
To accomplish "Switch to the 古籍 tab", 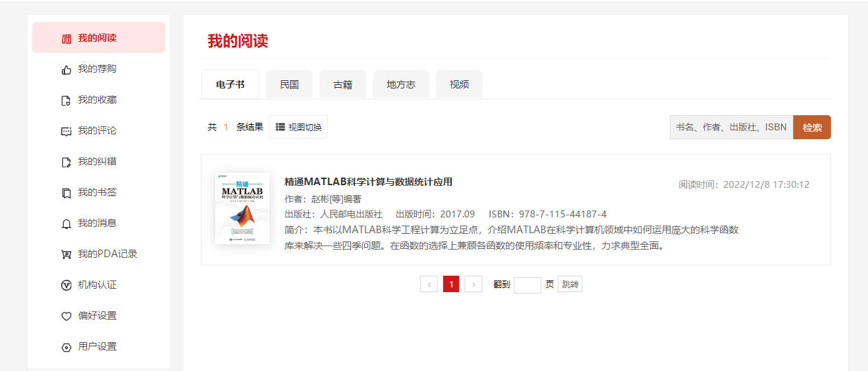I will point(343,84).
